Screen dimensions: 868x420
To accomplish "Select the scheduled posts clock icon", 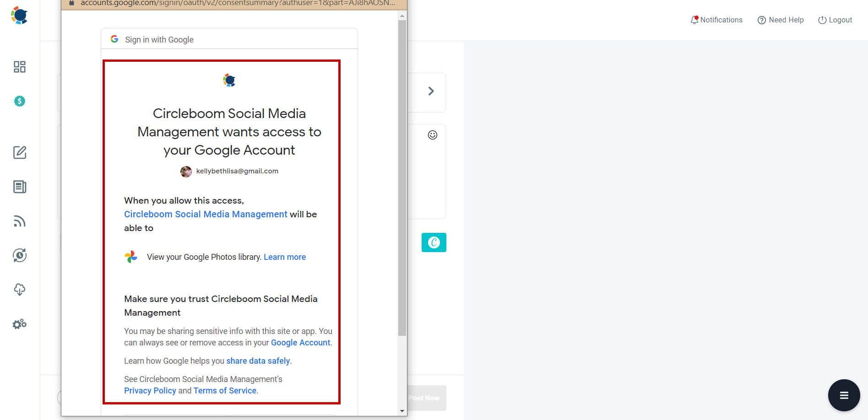I will pyautogui.click(x=19, y=255).
